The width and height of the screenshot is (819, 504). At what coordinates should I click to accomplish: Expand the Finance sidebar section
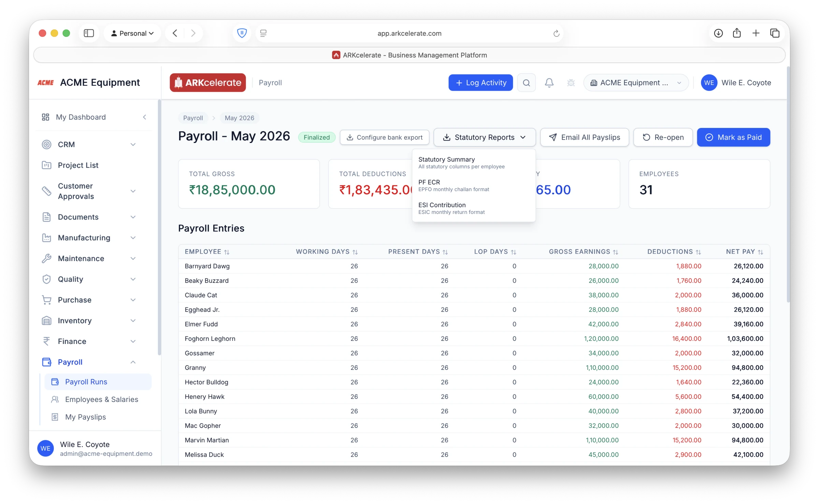pos(89,341)
